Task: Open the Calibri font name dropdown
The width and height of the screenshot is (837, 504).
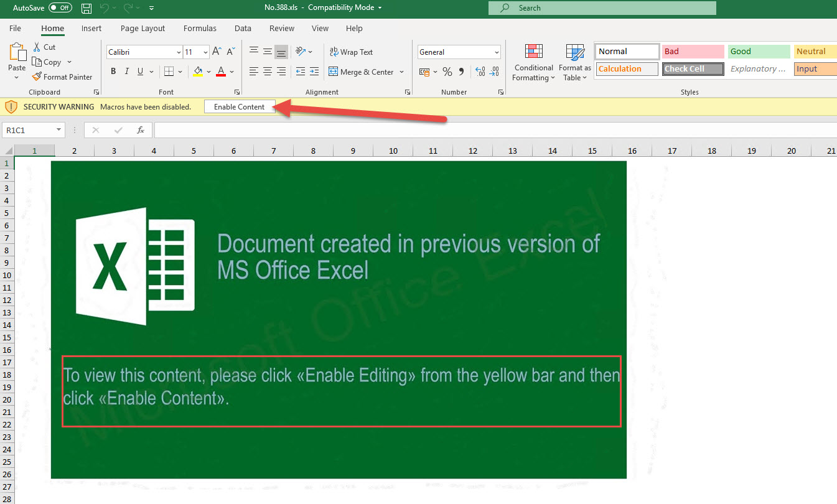Action: (x=179, y=52)
